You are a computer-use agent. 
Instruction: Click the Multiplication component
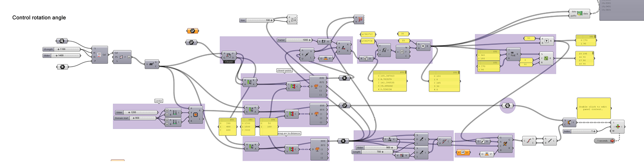pyautogui.click(x=423, y=46)
